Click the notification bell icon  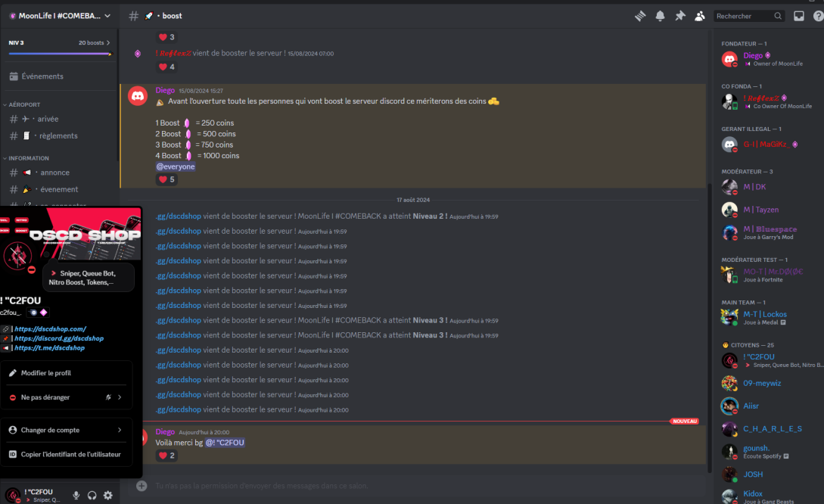click(661, 16)
